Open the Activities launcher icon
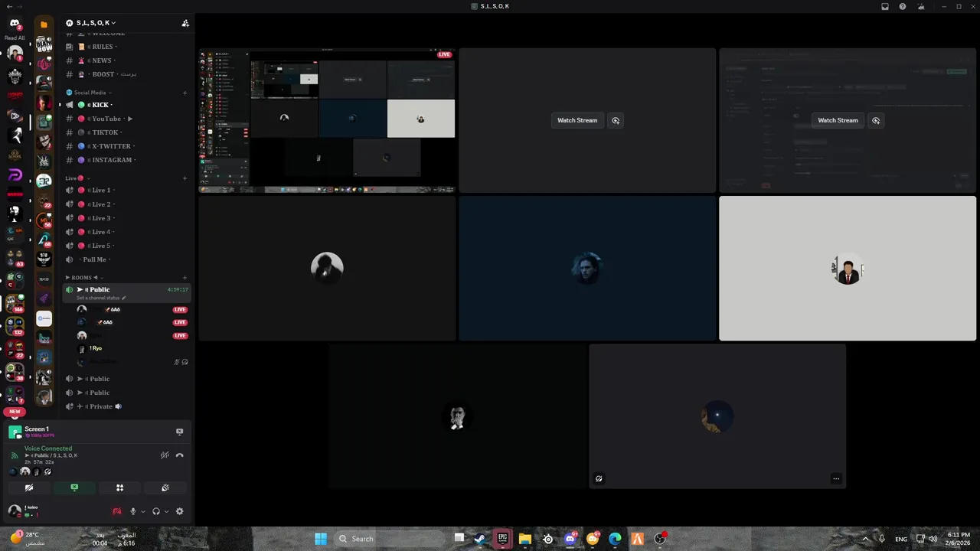Image resolution: width=980 pixels, height=551 pixels. pyautogui.click(x=119, y=487)
